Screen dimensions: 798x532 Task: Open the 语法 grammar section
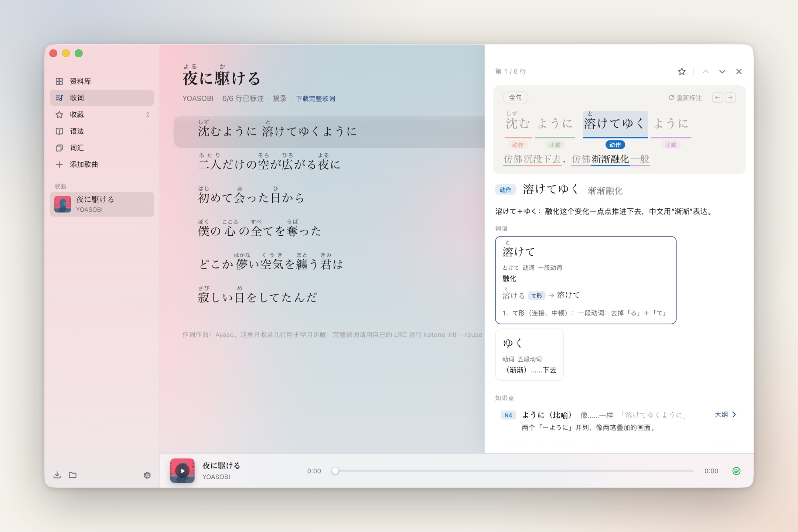click(x=102, y=131)
